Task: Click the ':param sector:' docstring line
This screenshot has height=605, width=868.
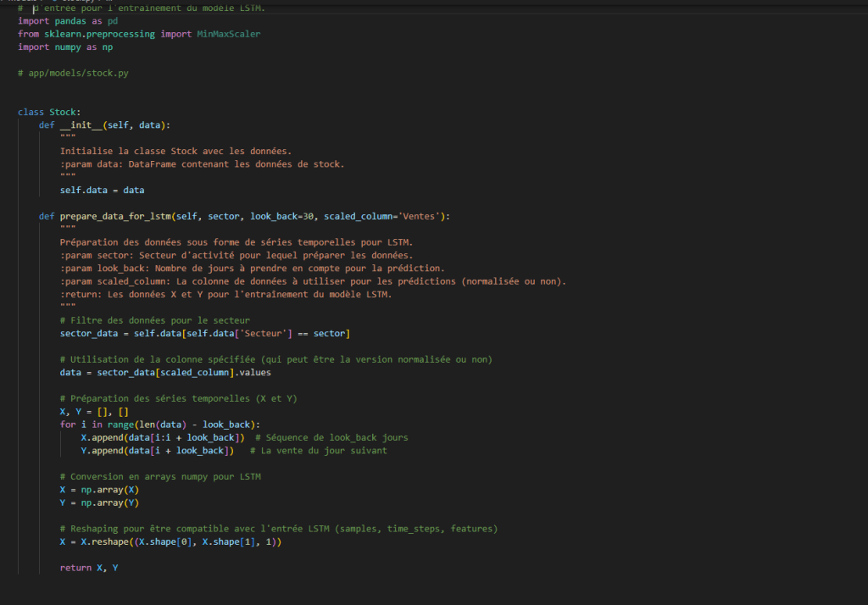Action: [x=236, y=255]
